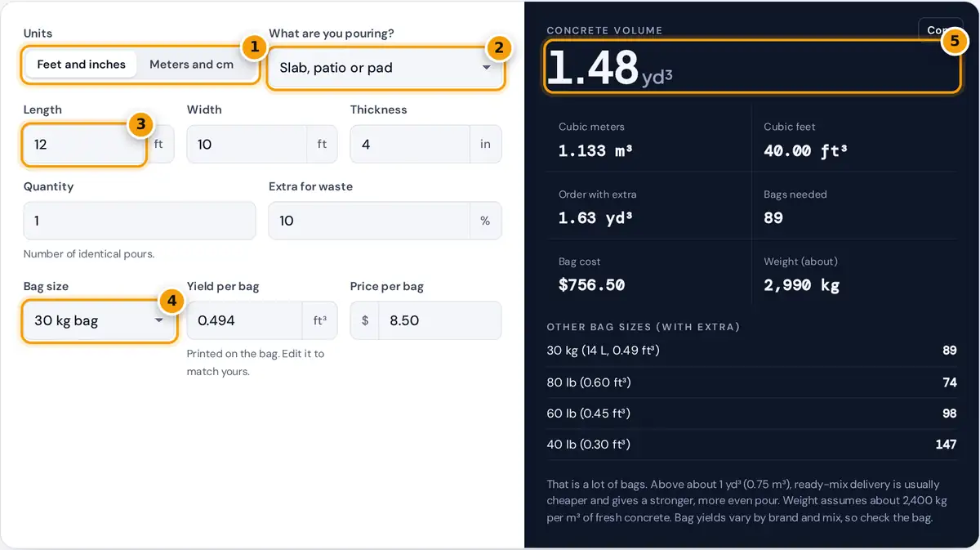This screenshot has height=550, width=980.
Task: Click the Extra for waste input
Action: point(369,221)
